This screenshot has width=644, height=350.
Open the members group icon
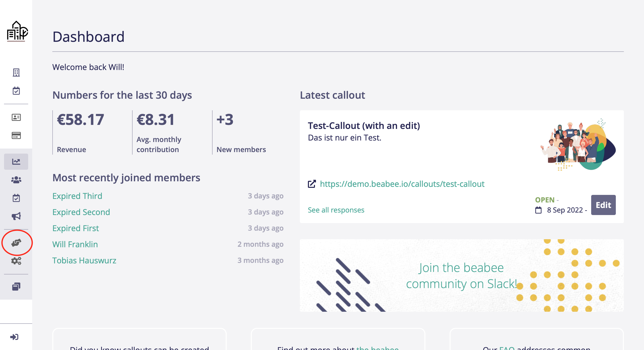pos(16,180)
